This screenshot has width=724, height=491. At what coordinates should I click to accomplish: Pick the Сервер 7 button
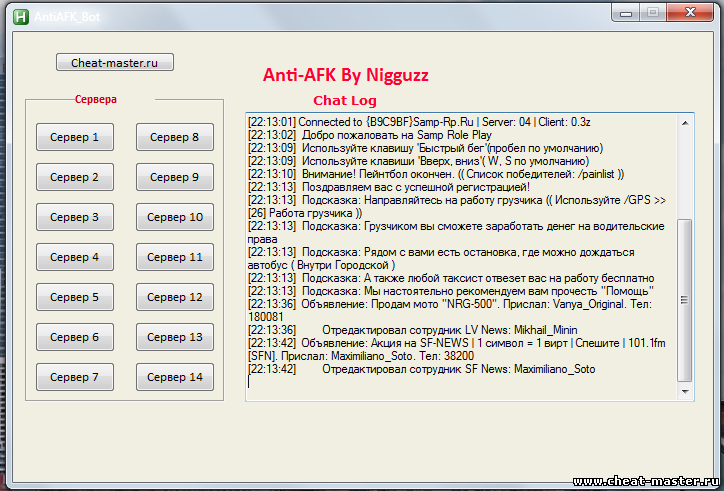[x=75, y=377]
